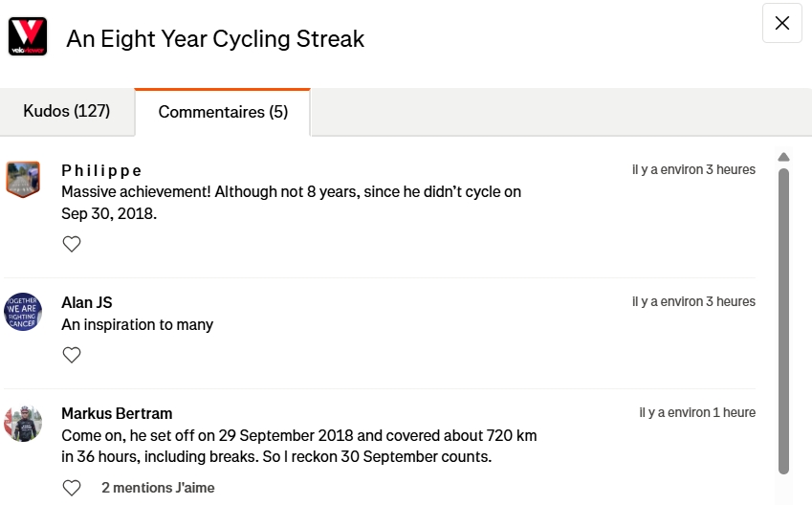
Task: Click Philippe's comment timestamp
Action: [x=693, y=169]
